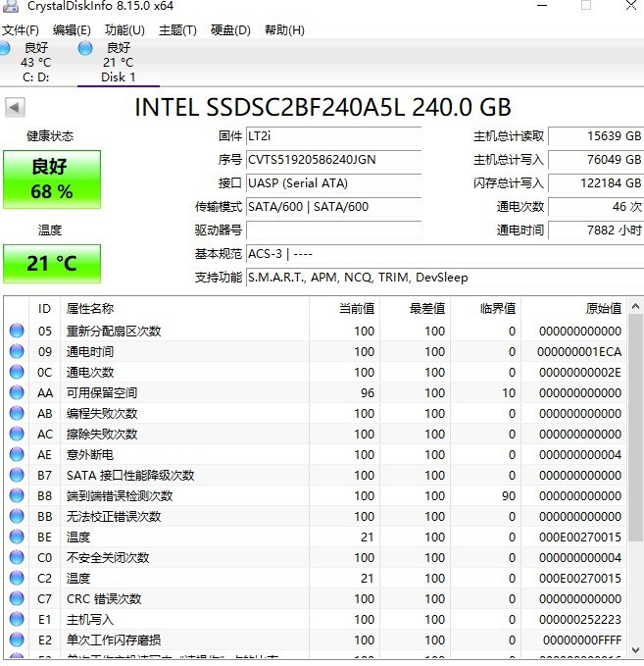
Task: Click the 21 °C temperature button
Action: 52,263
